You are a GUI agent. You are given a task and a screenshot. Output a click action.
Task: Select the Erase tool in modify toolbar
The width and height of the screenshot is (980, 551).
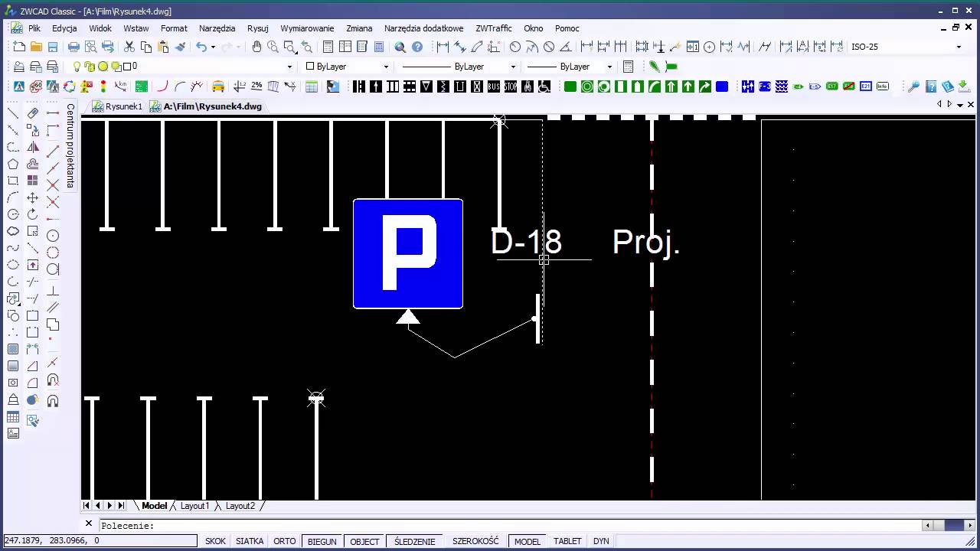(33, 113)
